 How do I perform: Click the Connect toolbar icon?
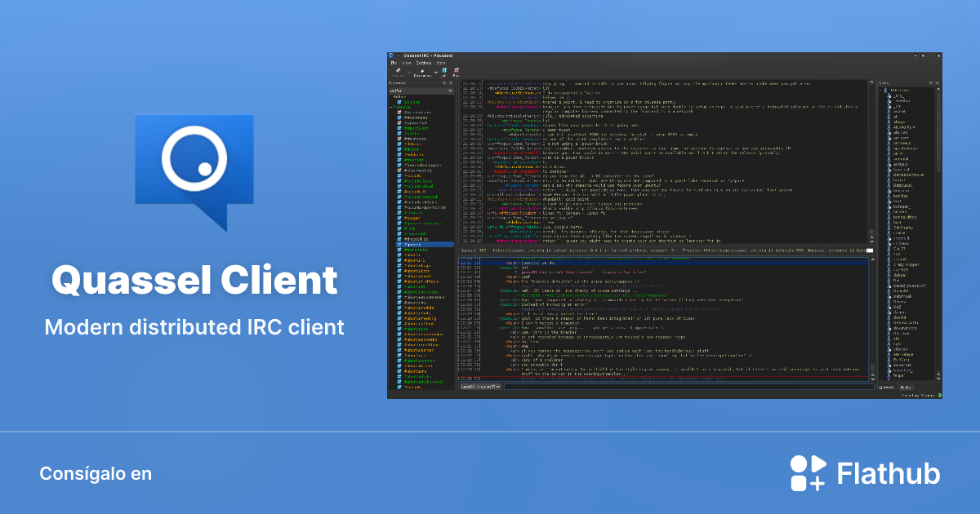[x=399, y=72]
